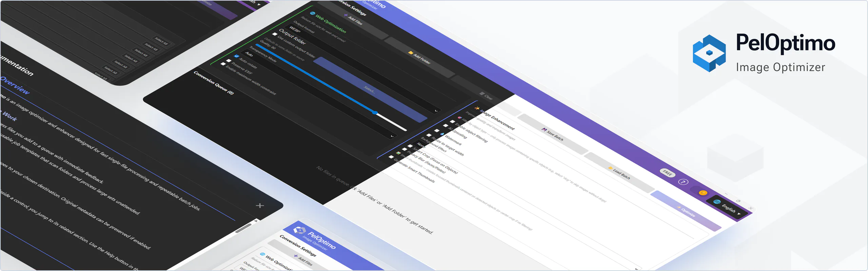The width and height of the screenshot is (868, 271).
Task: Click the "Quality: 80" label
Action: pos(268,45)
